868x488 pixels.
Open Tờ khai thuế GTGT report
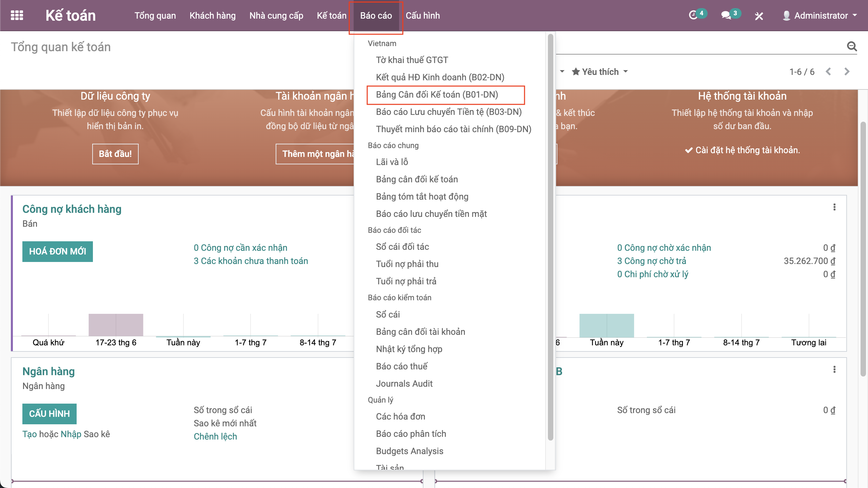tap(412, 60)
